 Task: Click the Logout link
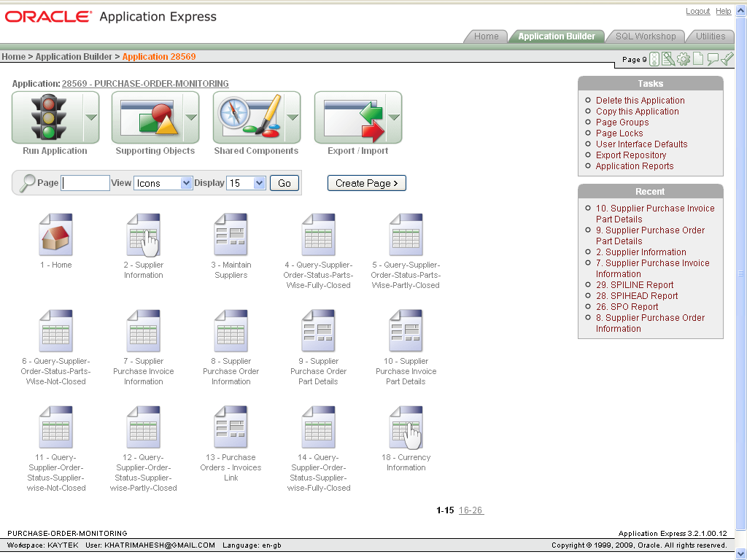coord(697,11)
